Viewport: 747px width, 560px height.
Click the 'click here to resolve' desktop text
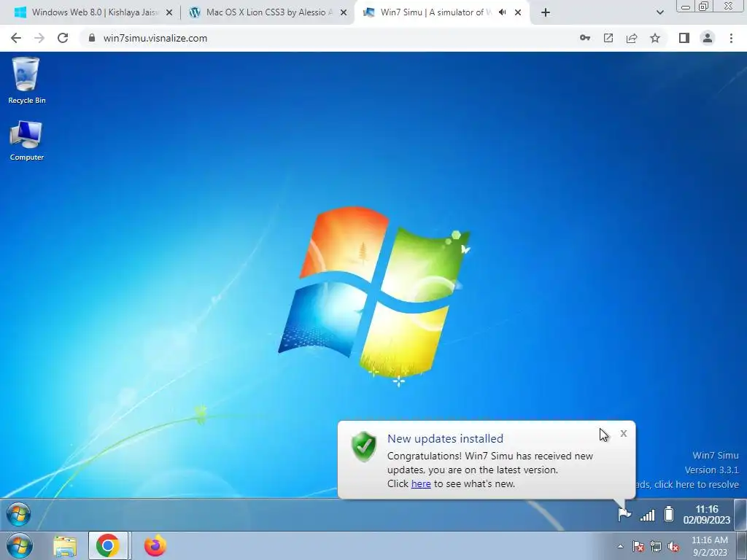pos(696,484)
